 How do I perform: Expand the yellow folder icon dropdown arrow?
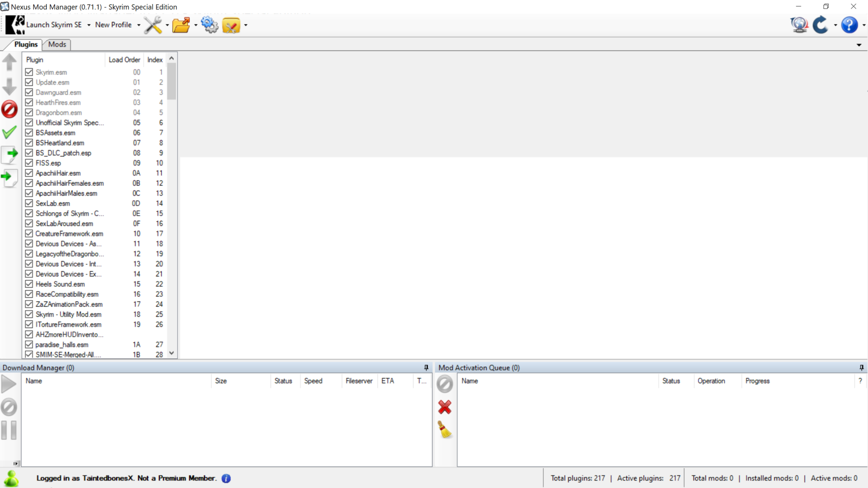(x=245, y=25)
